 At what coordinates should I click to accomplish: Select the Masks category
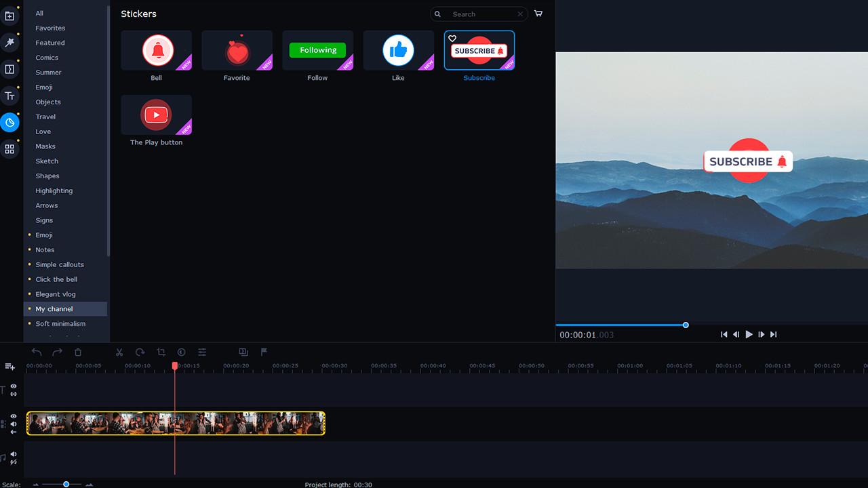click(x=45, y=146)
